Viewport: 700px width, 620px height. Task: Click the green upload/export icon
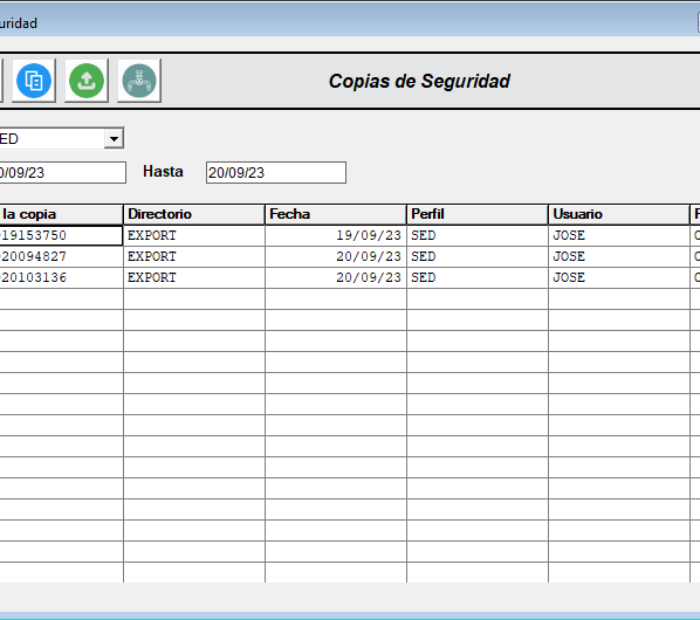tap(87, 81)
